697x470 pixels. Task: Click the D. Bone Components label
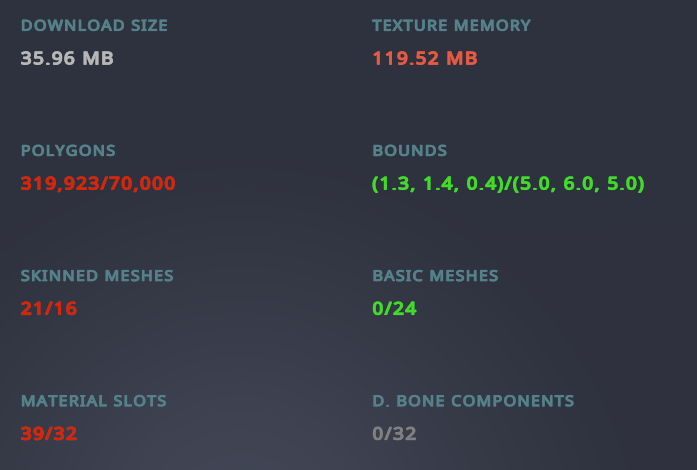click(473, 401)
